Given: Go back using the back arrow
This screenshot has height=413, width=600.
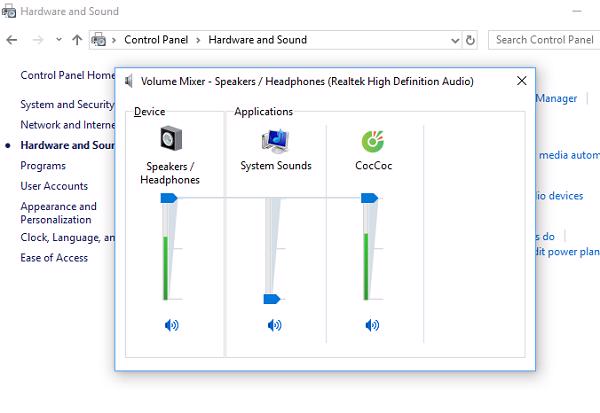Looking at the screenshot, I should coord(12,40).
